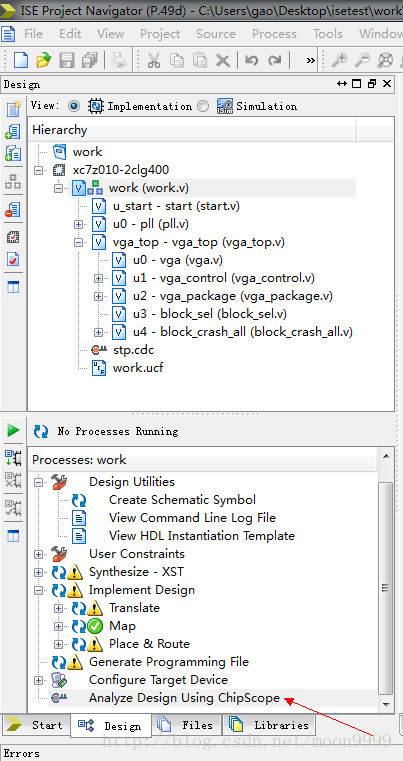Click the process panel layout icon

[13, 536]
